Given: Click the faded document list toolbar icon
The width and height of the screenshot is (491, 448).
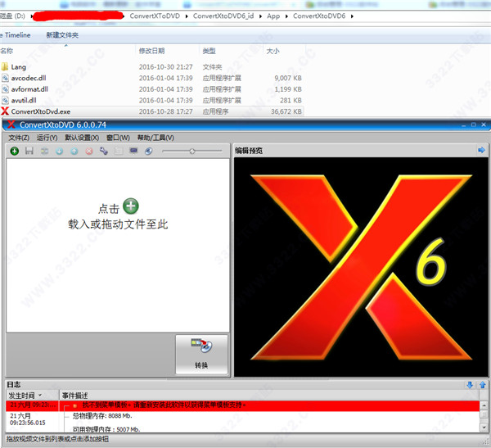Looking at the screenshot, I should coord(119,152).
